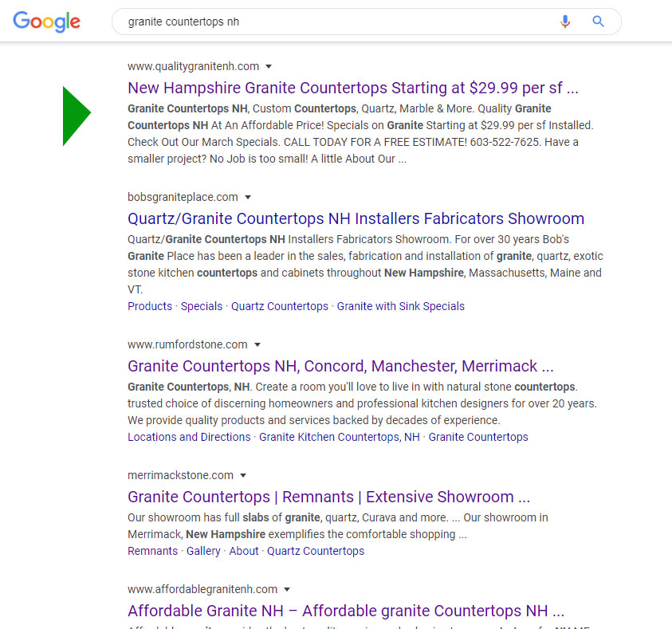Open 'Quartz Countertops' sitelink under bobsgraniteplace.com result
The width and height of the screenshot is (672, 629).
(x=280, y=306)
